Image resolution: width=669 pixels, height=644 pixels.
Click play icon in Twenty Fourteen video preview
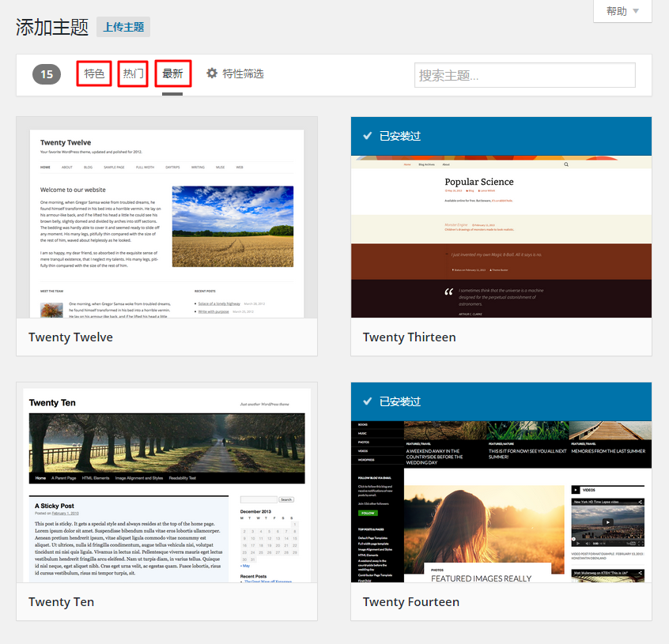[607, 522]
